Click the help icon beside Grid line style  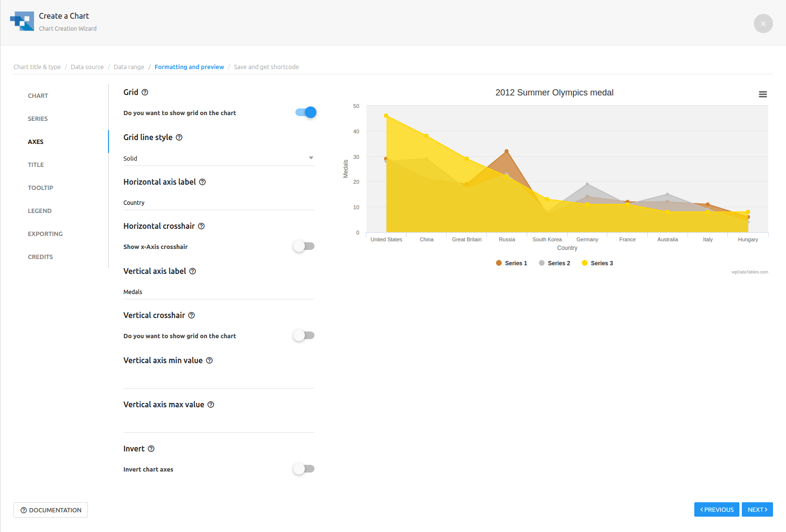coord(179,137)
